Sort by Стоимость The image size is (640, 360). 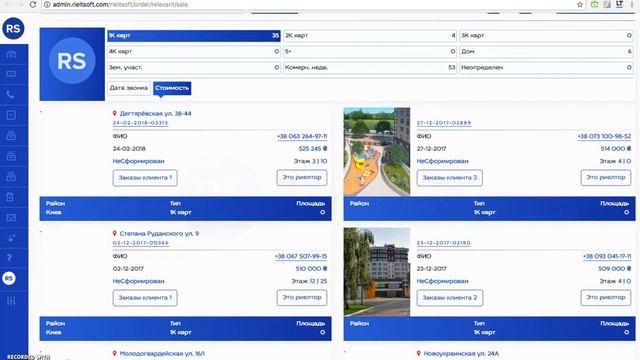tap(172, 88)
